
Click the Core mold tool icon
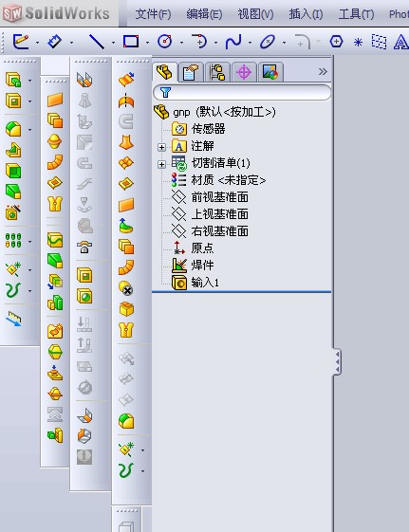55,435
